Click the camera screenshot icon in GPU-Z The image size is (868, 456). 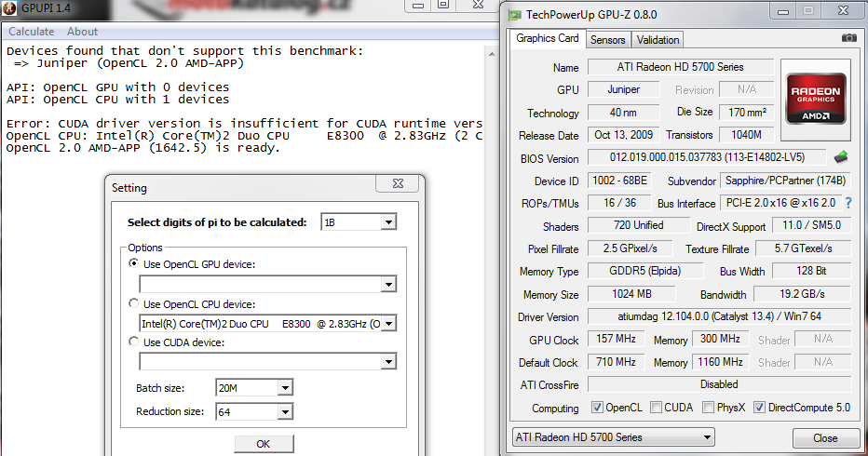coord(848,38)
